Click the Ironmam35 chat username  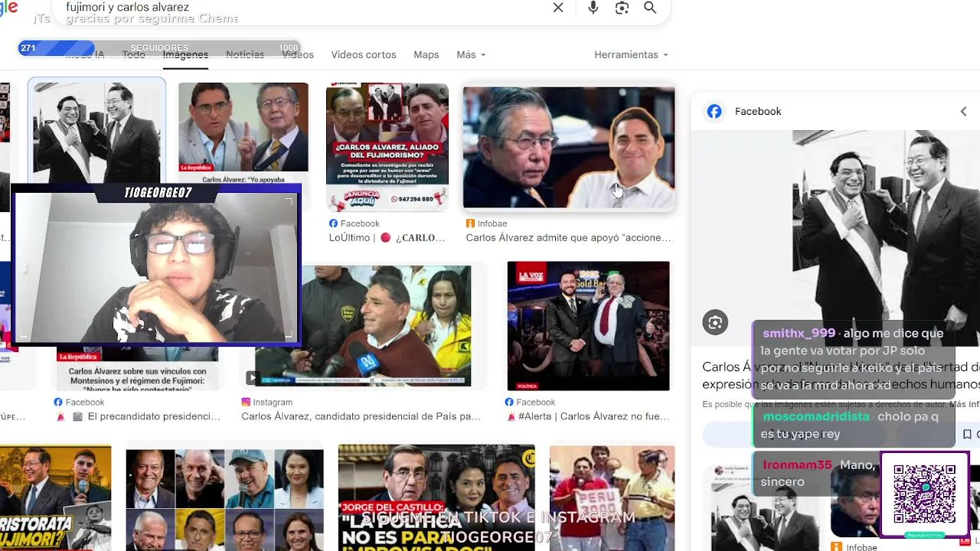click(x=797, y=465)
